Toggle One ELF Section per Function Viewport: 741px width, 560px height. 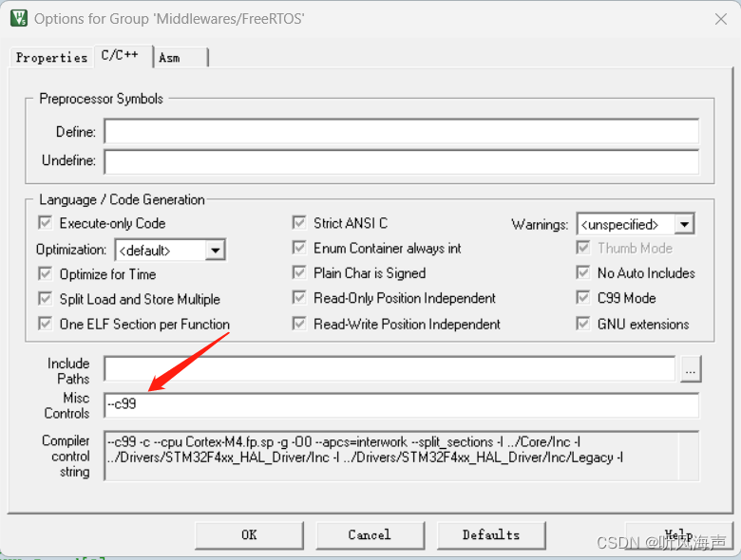(46, 324)
